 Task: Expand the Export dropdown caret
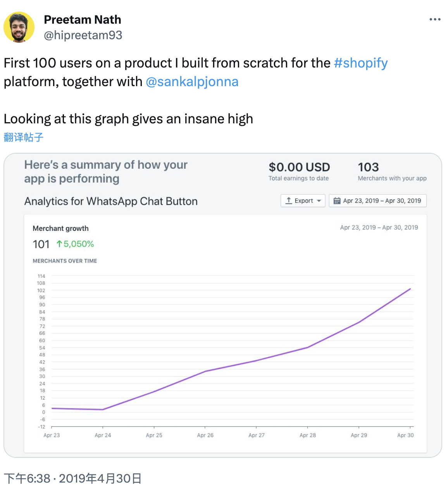(319, 201)
